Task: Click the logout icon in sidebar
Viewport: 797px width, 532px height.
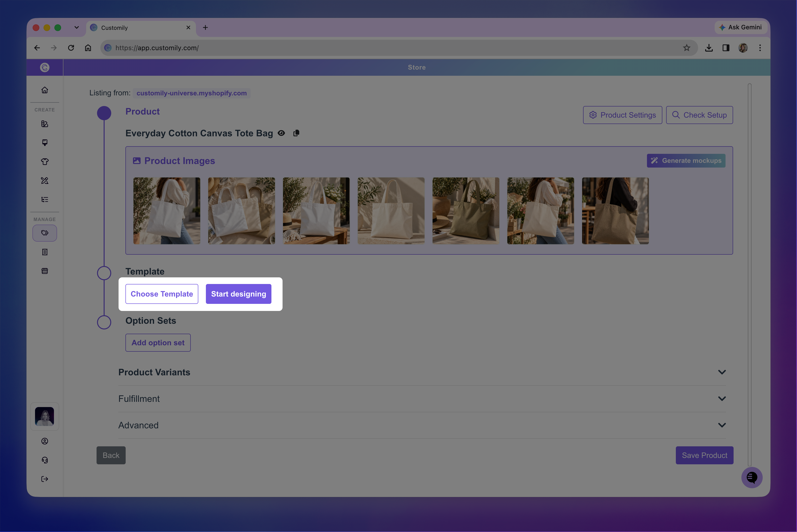Action: click(x=44, y=479)
